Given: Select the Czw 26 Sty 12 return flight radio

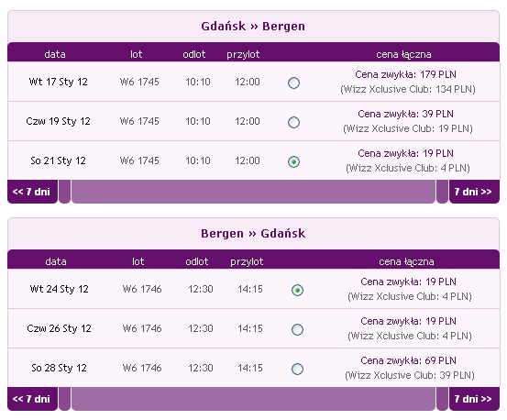Looking at the screenshot, I should [x=297, y=329].
